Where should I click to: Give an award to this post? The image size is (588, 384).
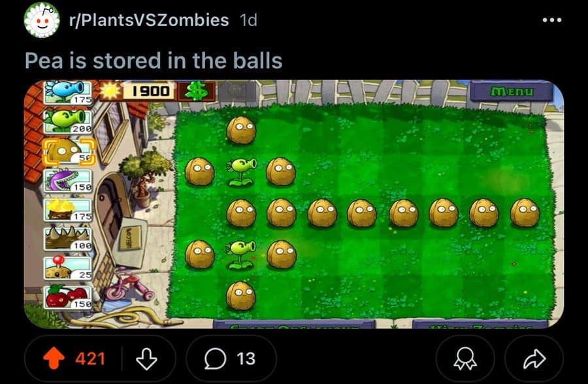click(465, 359)
